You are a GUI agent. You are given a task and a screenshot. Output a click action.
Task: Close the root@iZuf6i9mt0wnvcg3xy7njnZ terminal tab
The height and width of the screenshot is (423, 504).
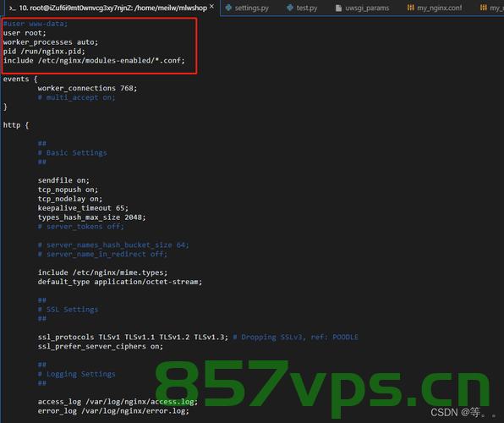point(211,7)
